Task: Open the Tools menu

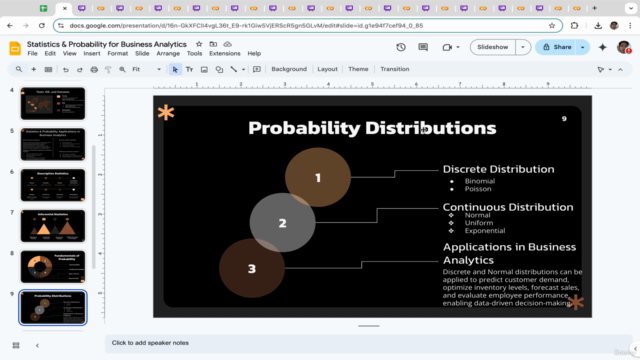Action: click(x=194, y=53)
